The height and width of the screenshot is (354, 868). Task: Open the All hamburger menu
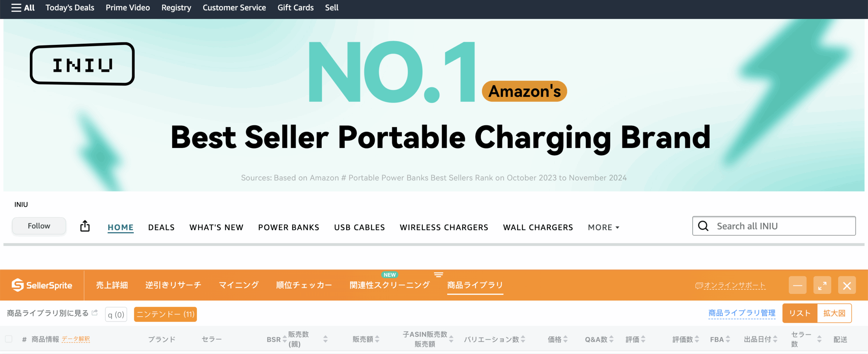[x=23, y=8]
